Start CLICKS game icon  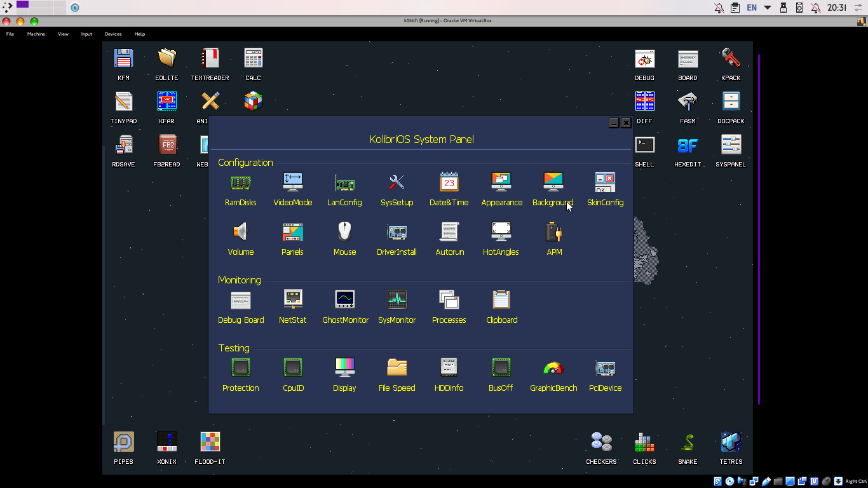(x=644, y=442)
